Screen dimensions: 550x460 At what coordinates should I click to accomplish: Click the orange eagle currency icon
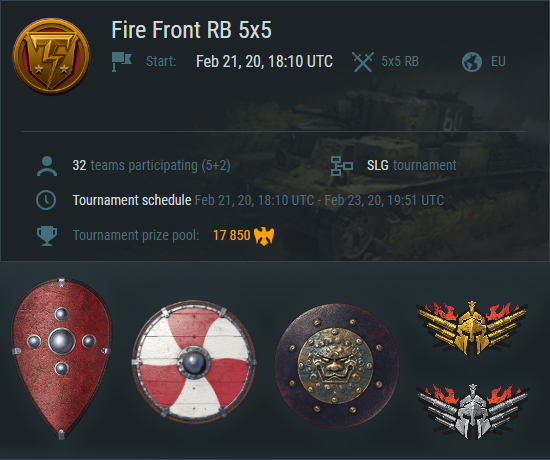coord(264,236)
